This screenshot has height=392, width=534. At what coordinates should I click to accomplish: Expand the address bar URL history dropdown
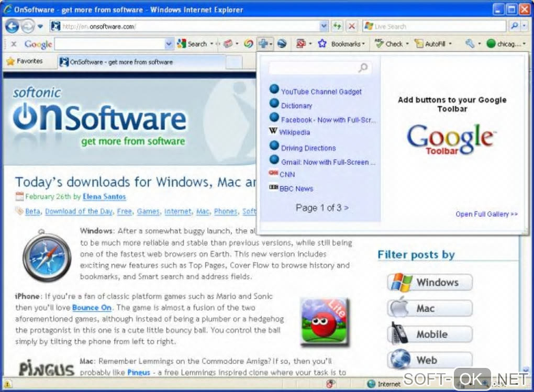(324, 26)
